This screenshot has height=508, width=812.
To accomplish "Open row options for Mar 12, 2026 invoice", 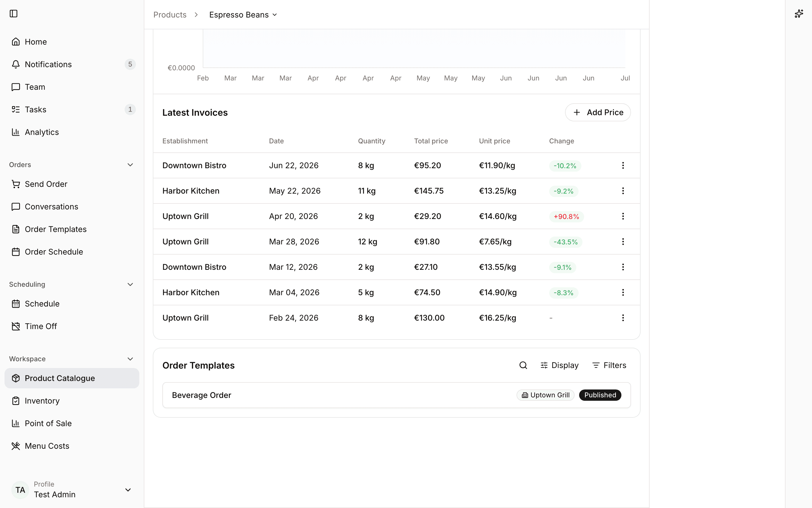I will coord(623,267).
